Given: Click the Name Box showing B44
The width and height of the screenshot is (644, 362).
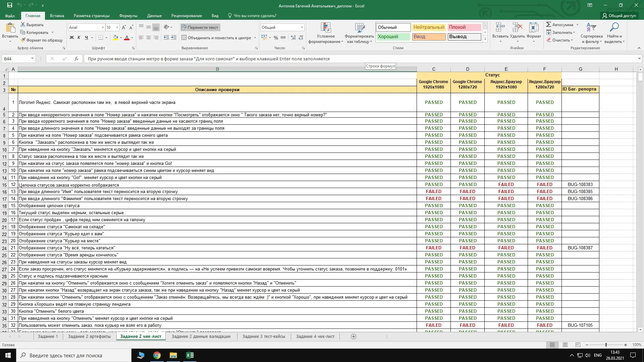Looking at the screenshot, I should click(16, 59).
